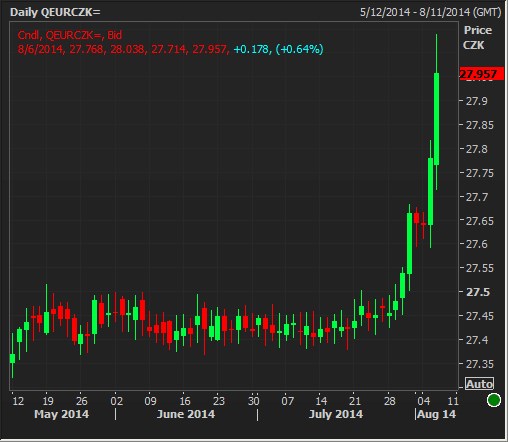
Task: Click date tick '11' on the time axis
Action: tap(453, 401)
